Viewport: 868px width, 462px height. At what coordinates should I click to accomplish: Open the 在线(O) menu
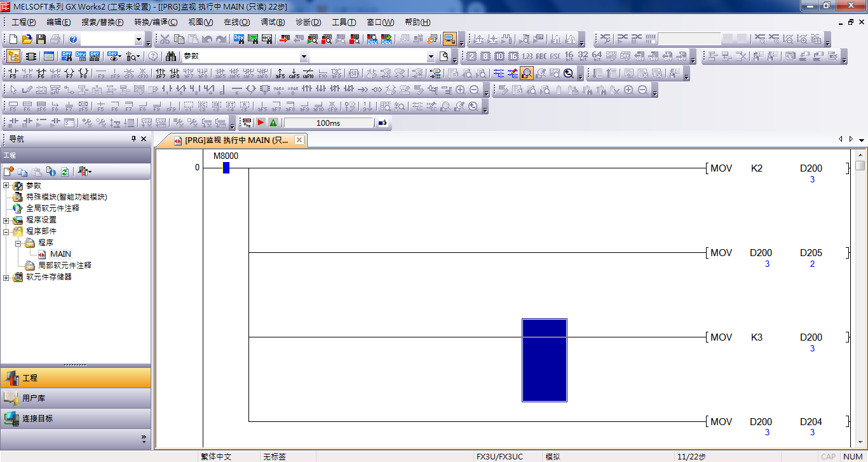point(236,22)
